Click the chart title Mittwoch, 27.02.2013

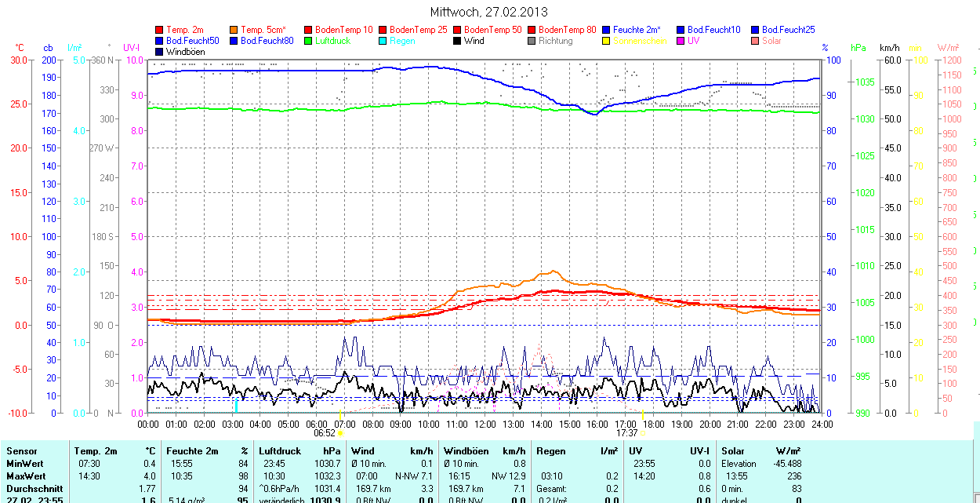pyautogui.click(x=489, y=12)
